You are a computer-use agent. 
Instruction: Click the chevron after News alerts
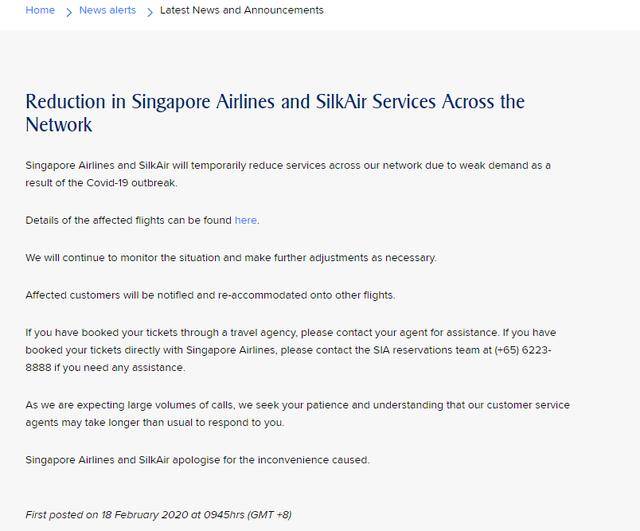click(149, 11)
